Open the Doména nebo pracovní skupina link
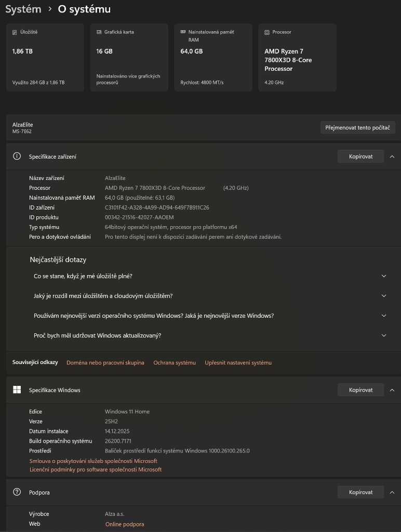Image resolution: width=401 pixels, height=532 pixels. coord(105,362)
